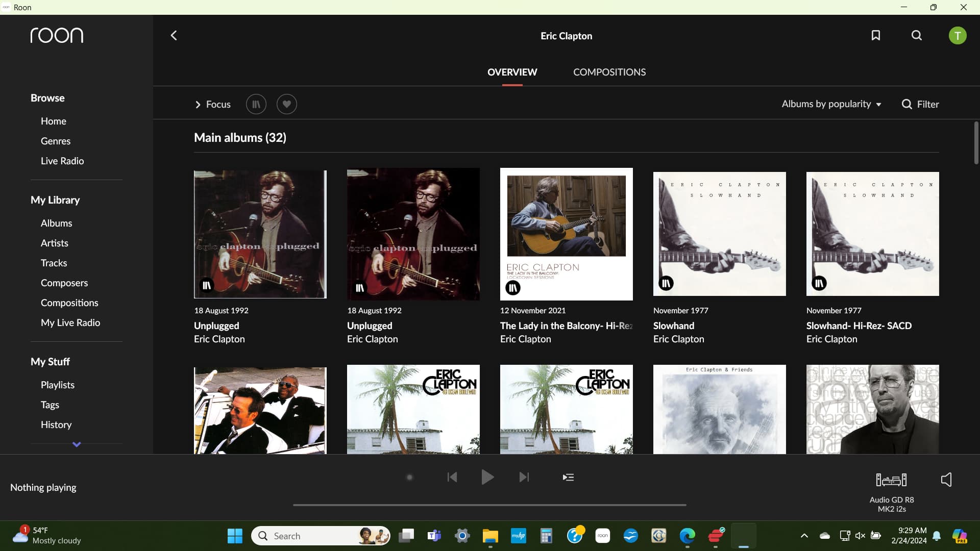Open Calculator in taskbar

tap(546, 536)
